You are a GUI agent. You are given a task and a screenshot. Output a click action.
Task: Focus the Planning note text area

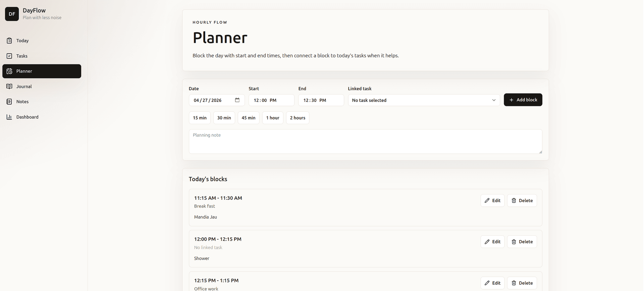(x=365, y=141)
